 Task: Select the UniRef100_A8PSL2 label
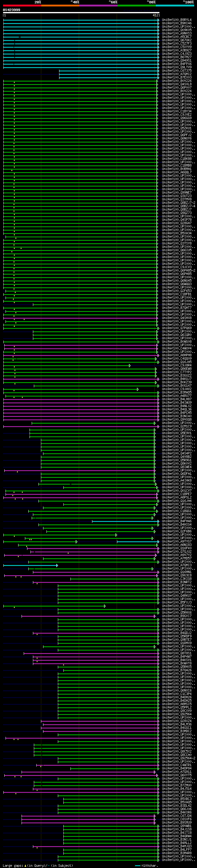177,497
